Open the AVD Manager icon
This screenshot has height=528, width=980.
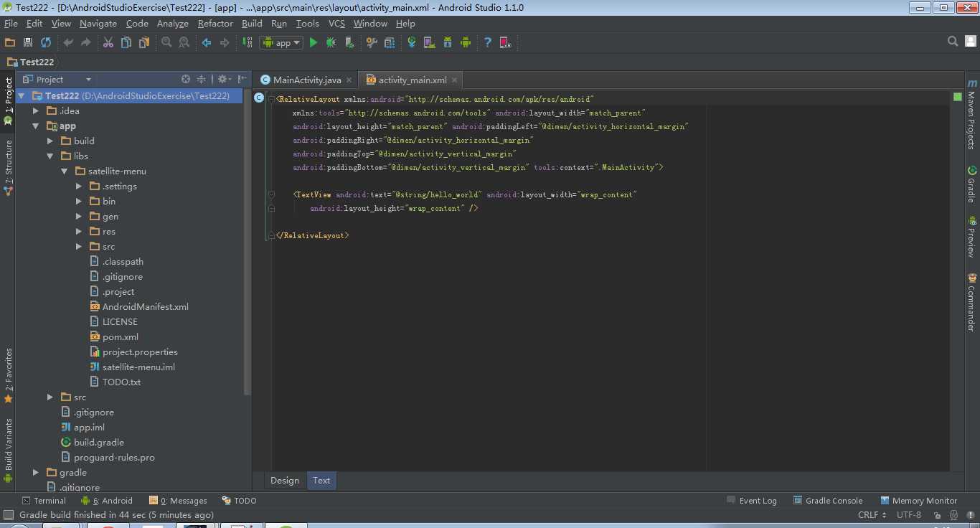pyautogui.click(x=430, y=42)
